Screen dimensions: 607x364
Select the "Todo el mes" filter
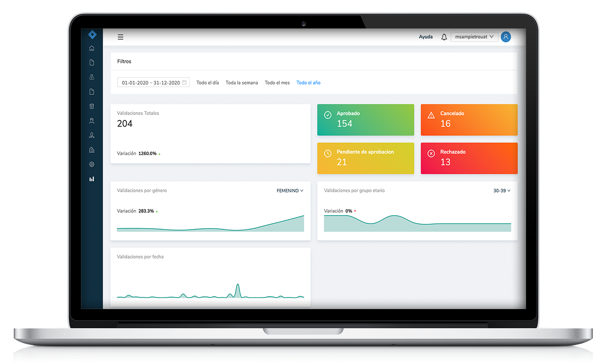pos(277,83)
